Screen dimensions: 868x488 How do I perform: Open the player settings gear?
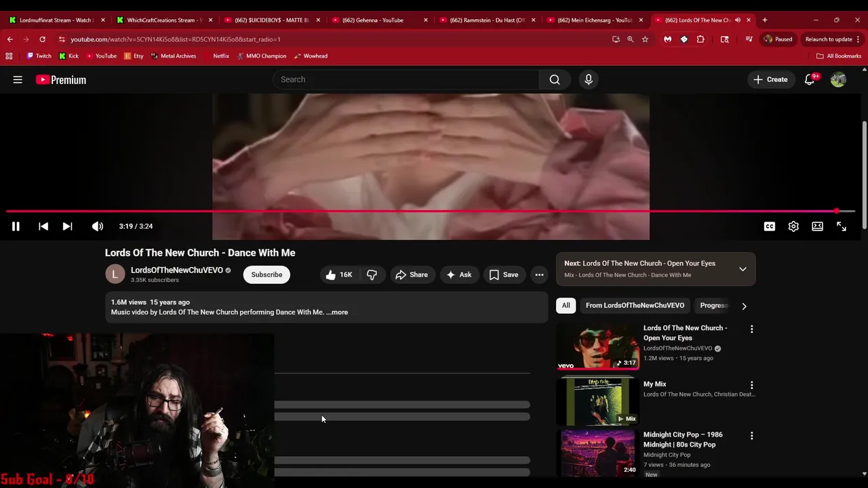(x=793, y=226)
